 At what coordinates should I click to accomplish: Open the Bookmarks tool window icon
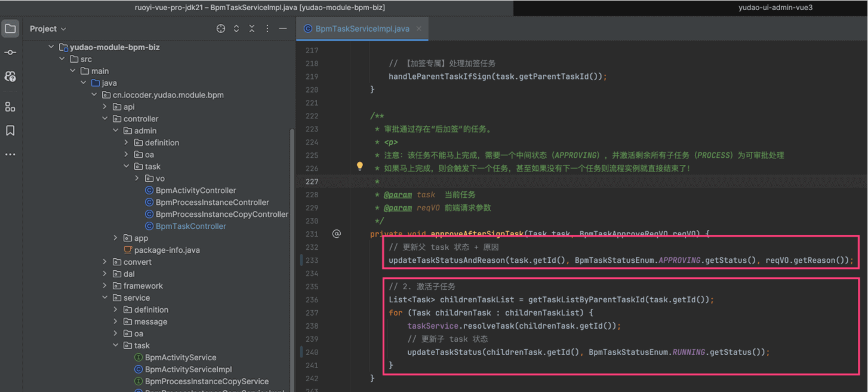point(10,131)
